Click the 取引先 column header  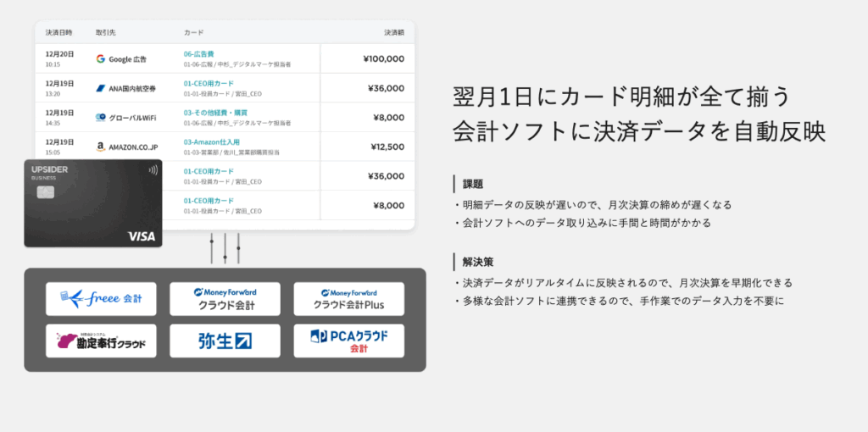[x=106, y=32]
